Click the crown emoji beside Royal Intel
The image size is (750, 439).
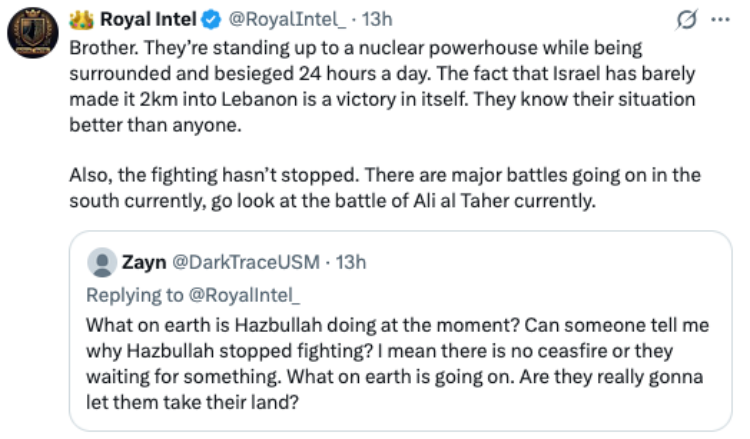coord(81,20)
